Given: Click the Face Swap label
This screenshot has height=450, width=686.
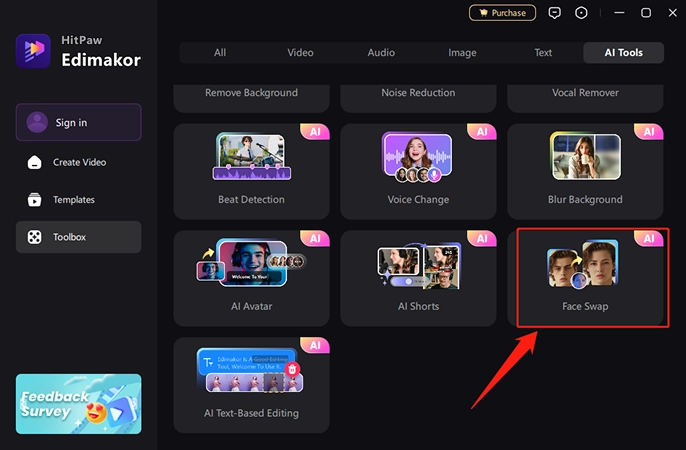Looking at the screenshot, I should click(585, 306).
